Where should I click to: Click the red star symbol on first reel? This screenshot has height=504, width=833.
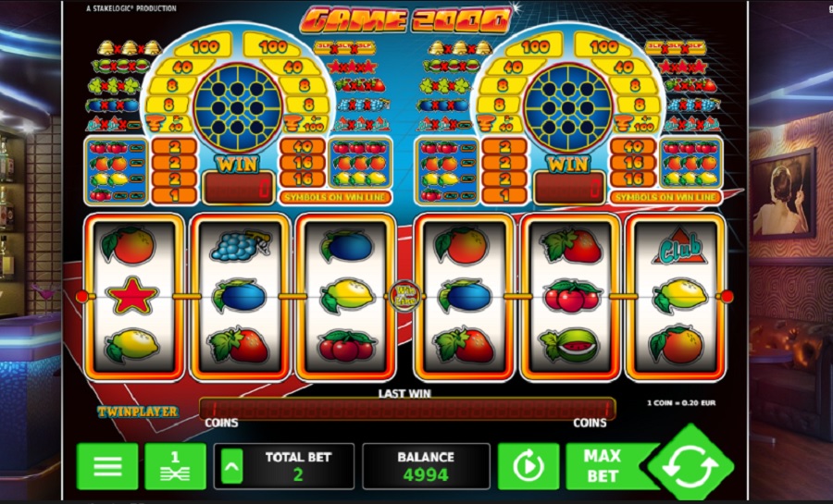[x=131, y=296]
